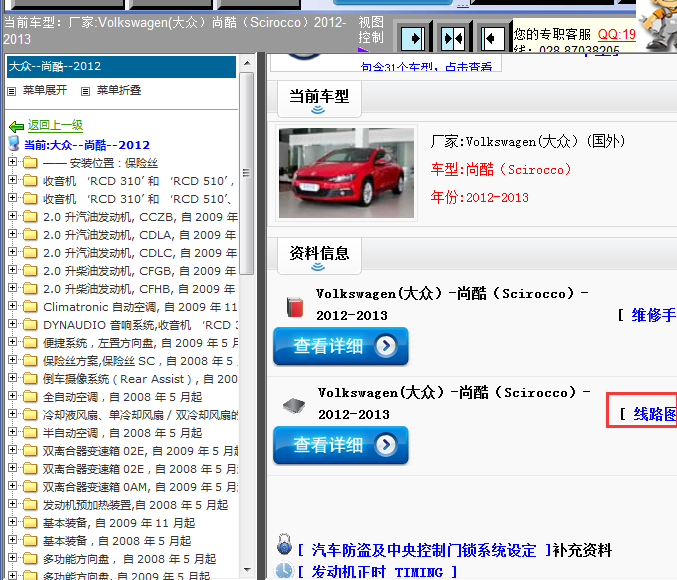Click the gray chip wiring diagram icon
The image size is (677, 580).
(x=294, y=405)
